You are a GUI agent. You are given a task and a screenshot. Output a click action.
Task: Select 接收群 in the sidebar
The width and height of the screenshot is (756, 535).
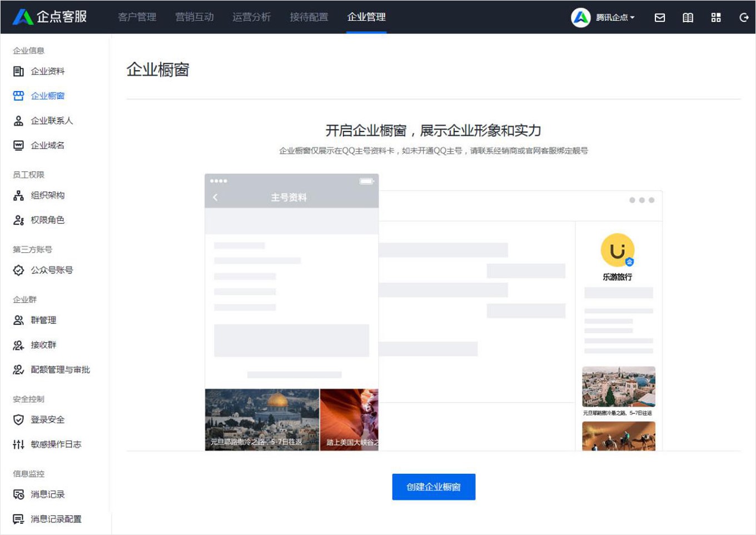click(x=42, y=345)
